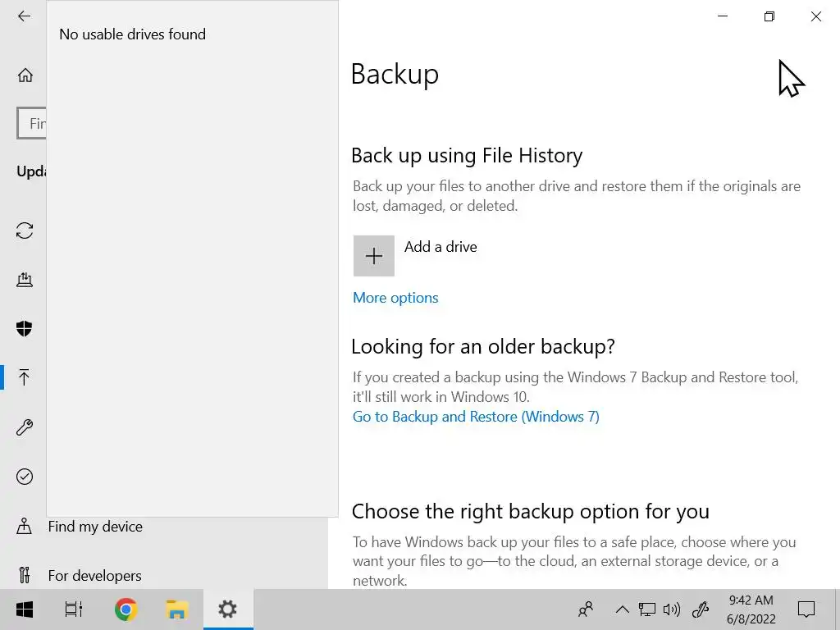Open Windows Security shield icon
Screen dimensions: 840x630
pos(25,329)
